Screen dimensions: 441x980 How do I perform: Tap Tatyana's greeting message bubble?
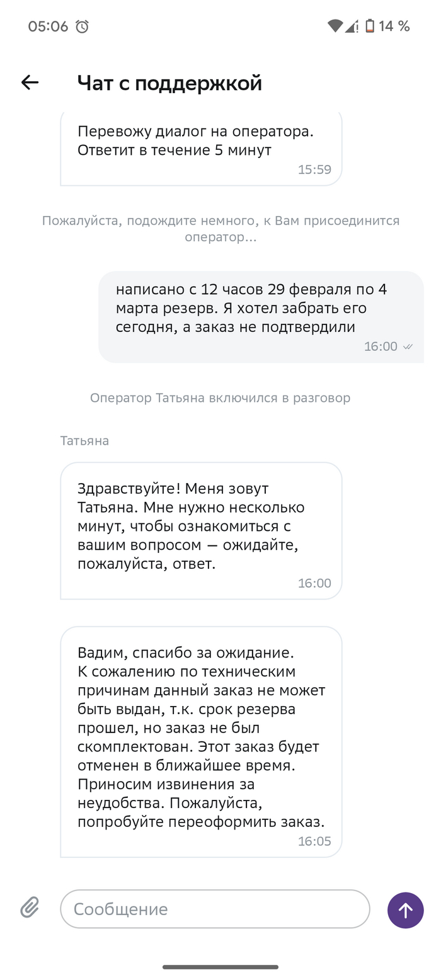[200, 530]
